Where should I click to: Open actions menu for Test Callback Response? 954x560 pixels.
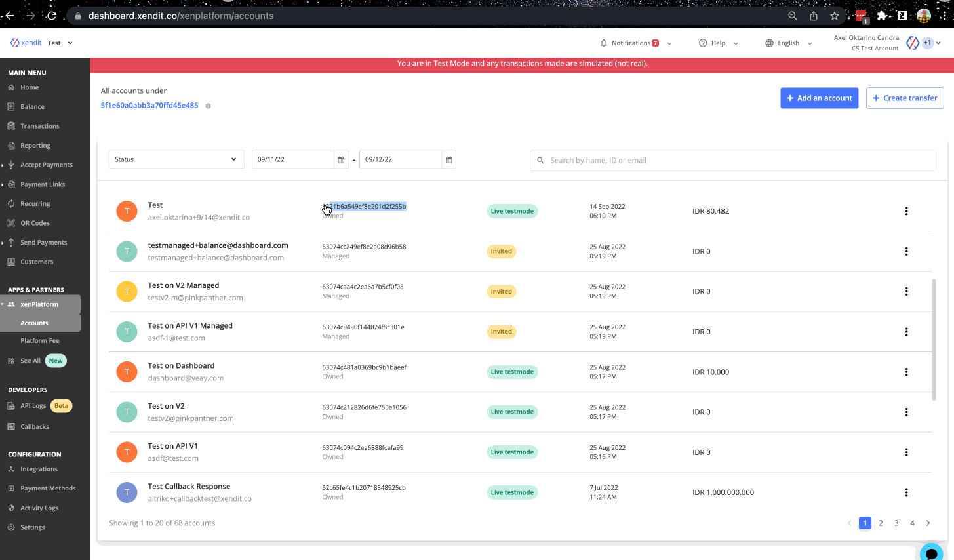(907, 492)
